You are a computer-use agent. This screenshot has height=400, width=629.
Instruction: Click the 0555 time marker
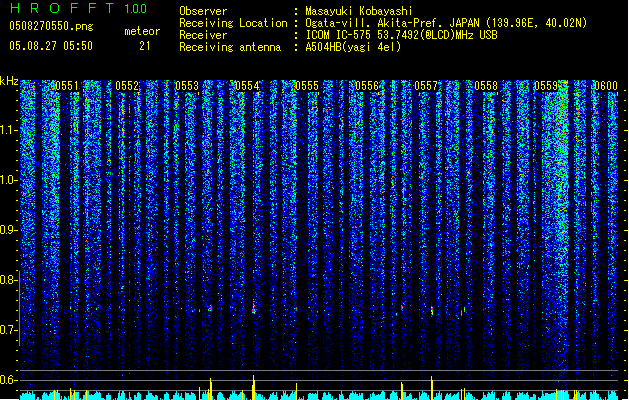[307, 86]
